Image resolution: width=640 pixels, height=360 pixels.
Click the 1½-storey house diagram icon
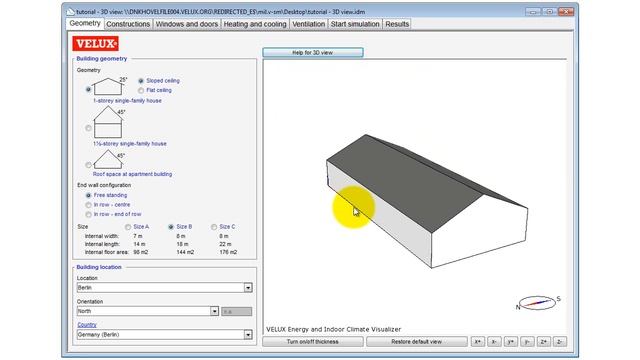pyautogui.click(x=108, y=122)
